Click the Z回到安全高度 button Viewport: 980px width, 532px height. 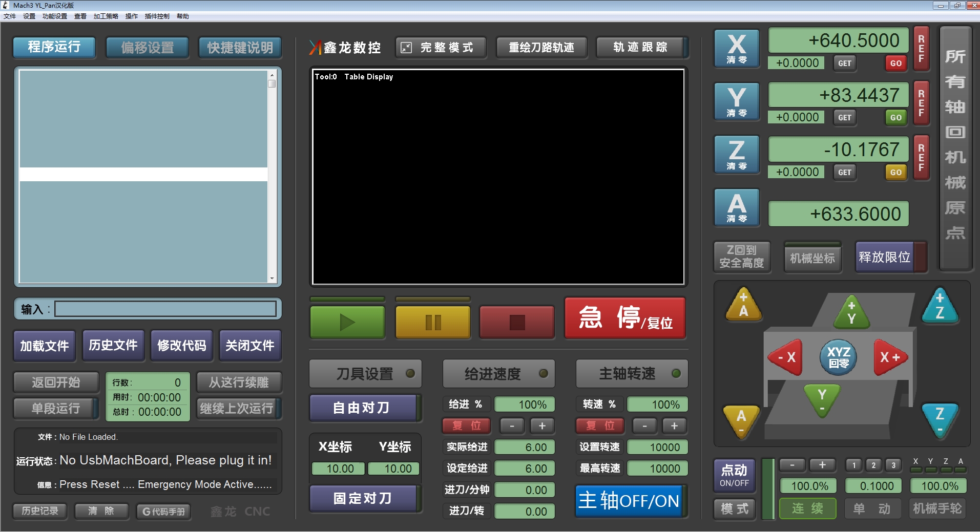click(742, 257)
